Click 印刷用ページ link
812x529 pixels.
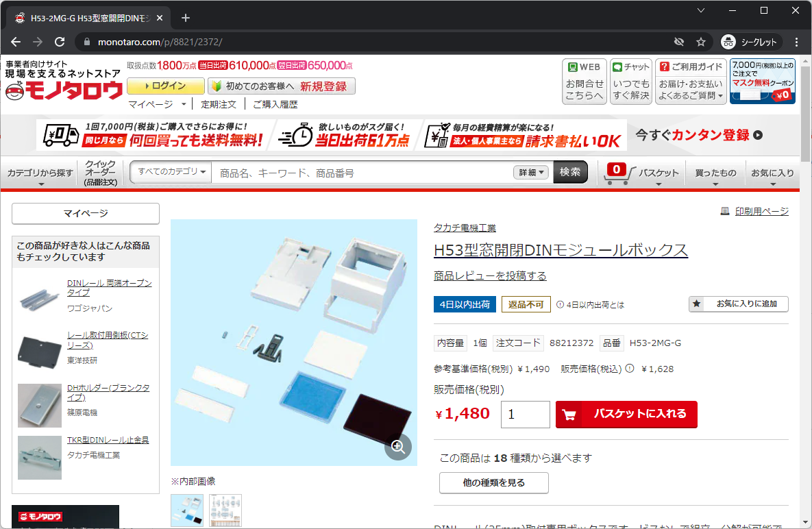pos(762,211)
